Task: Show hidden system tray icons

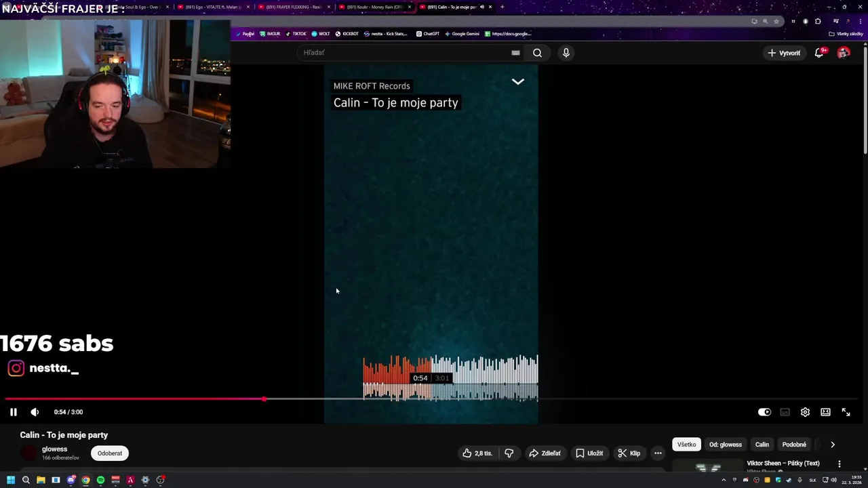Action: tap(724, 480)
